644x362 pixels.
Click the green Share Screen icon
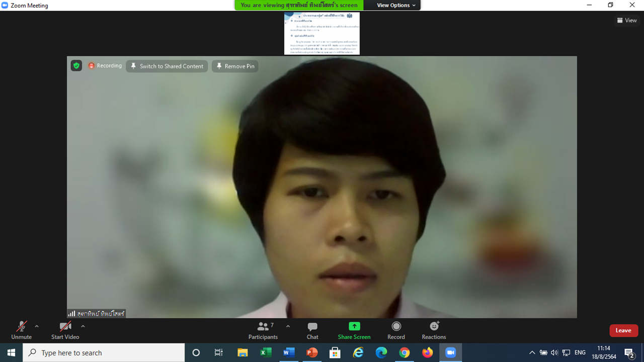click(354, 326)
